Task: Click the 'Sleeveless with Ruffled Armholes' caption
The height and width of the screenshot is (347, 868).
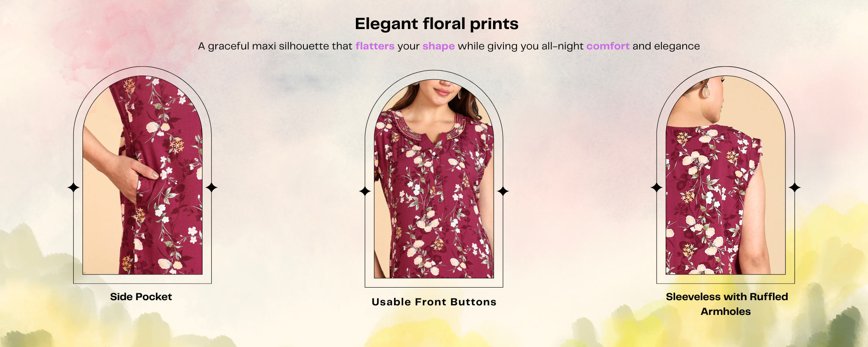Action: [727, 304]
